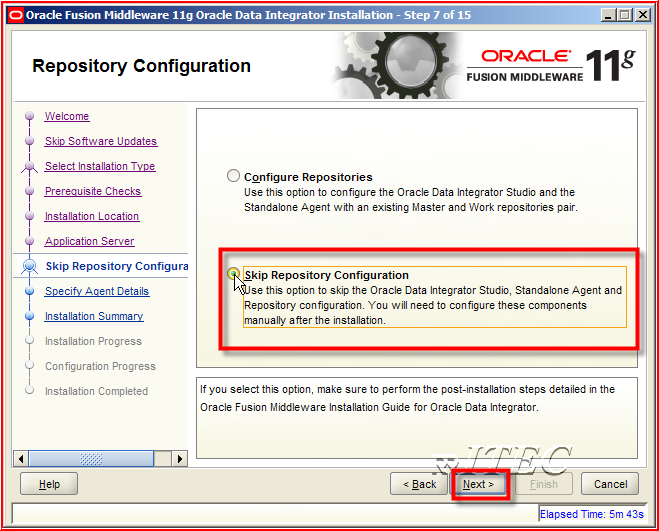Open Installation Location step
Image resolution: width=659 pixels, height=531 pixels.
click(x=92, y=216)
